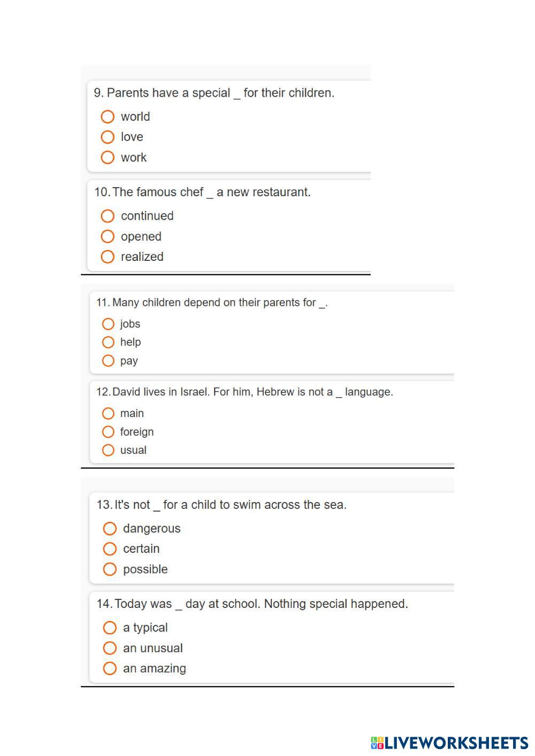Choose 'an unusual' radio option
The image size is (535, 756).
tap(110, 648)
